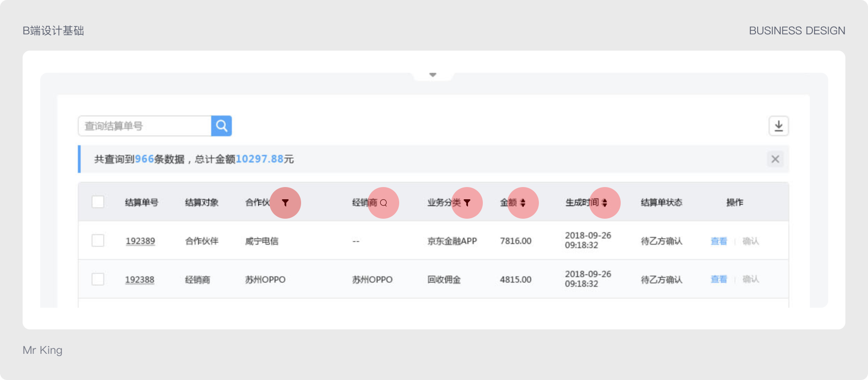
Task: Select the 京东金融APP cell
Action: coord(452,241)
